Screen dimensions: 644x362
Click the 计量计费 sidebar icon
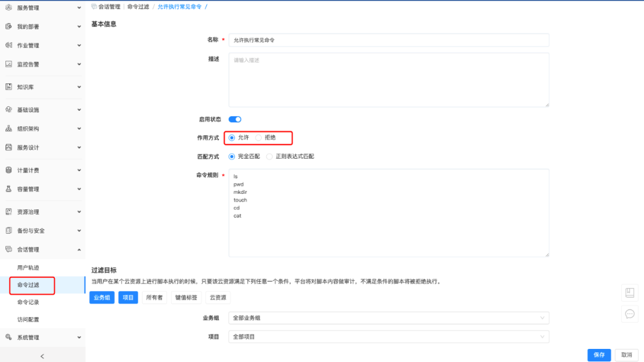pos(8,169)
